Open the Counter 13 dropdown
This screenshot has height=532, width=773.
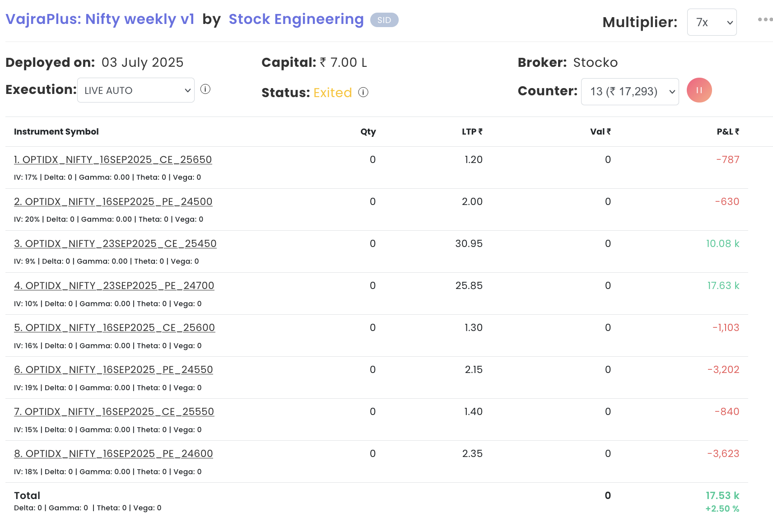click(629, 92)
